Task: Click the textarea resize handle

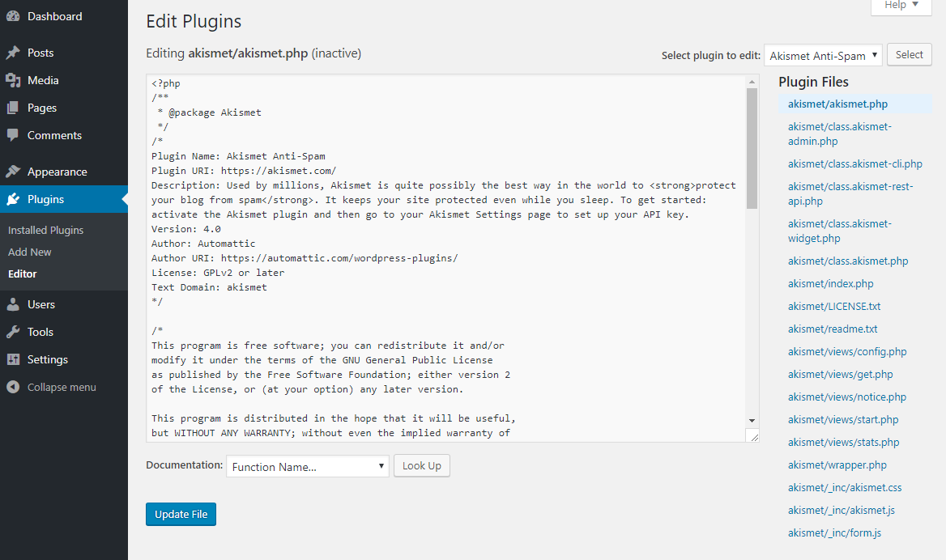Action: tap(752, 436)
